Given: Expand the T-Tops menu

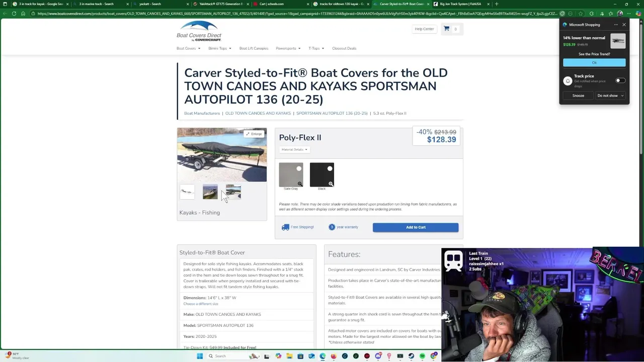Looking at the screenshot, I should click(x=316, y=48).
